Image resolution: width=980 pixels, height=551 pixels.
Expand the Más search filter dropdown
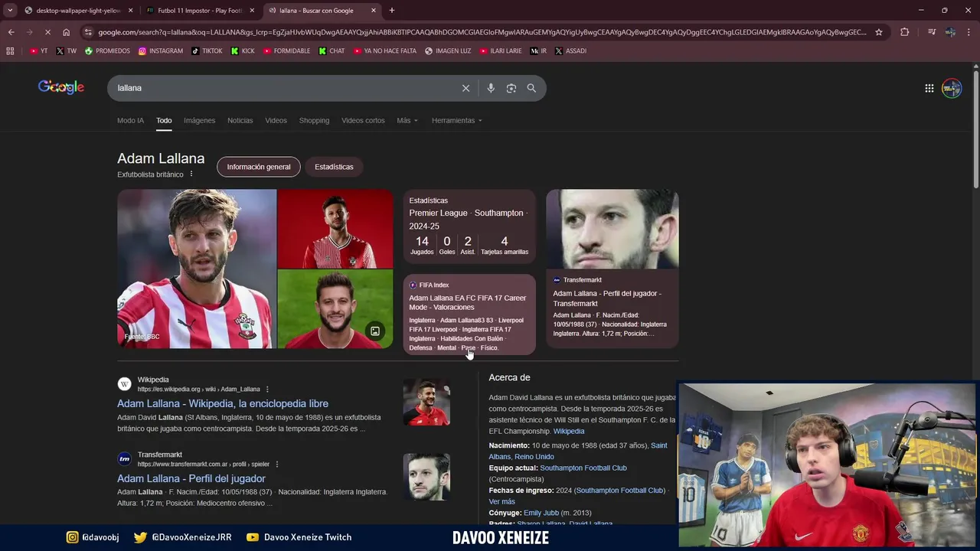pos(407,121)
